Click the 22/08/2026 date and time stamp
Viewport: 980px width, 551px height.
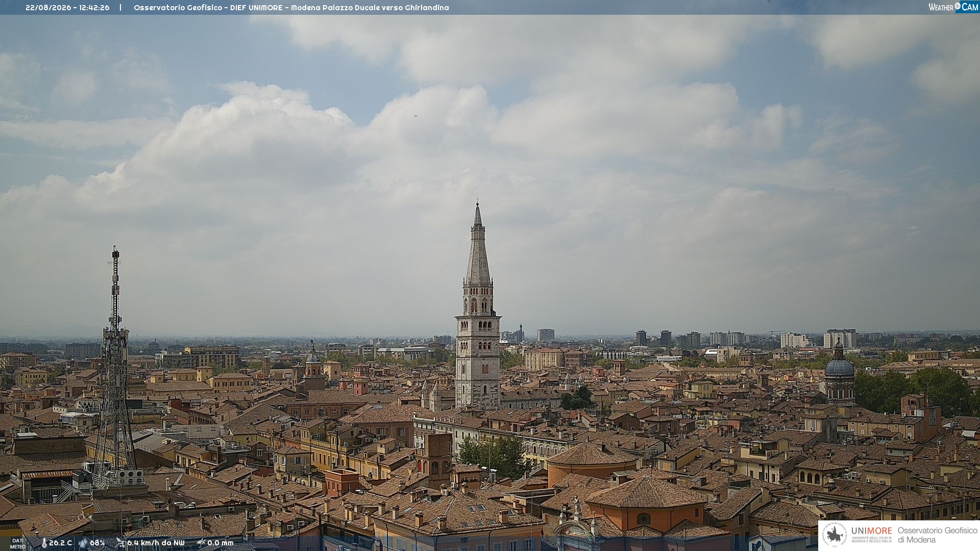[67, 8]
